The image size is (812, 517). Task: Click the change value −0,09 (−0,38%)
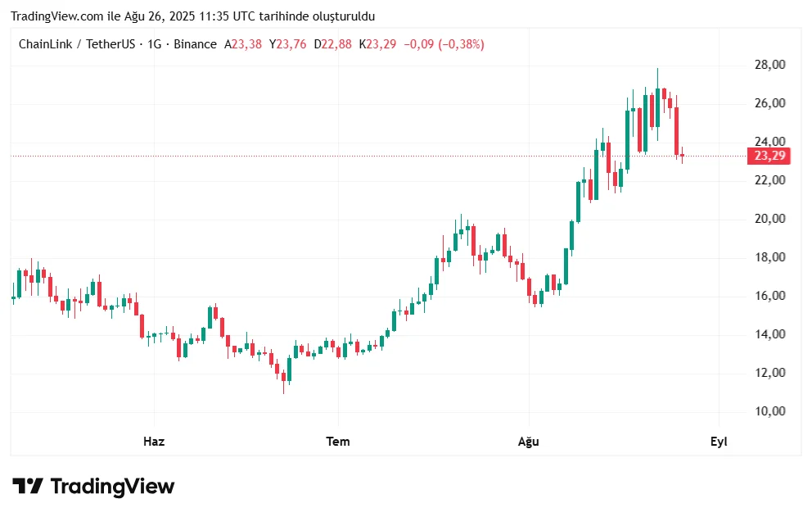pos(444,44)
